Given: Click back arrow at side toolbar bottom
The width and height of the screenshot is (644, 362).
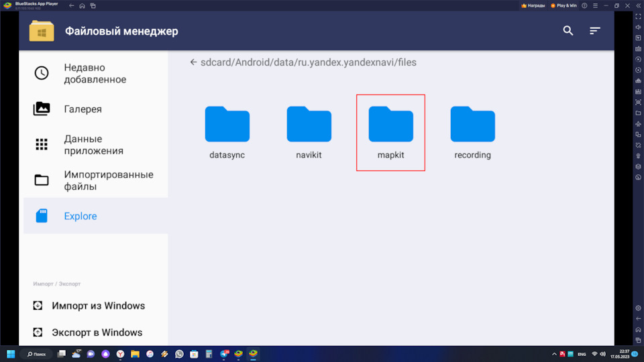Looking at the screenshot, I should 638,319.
